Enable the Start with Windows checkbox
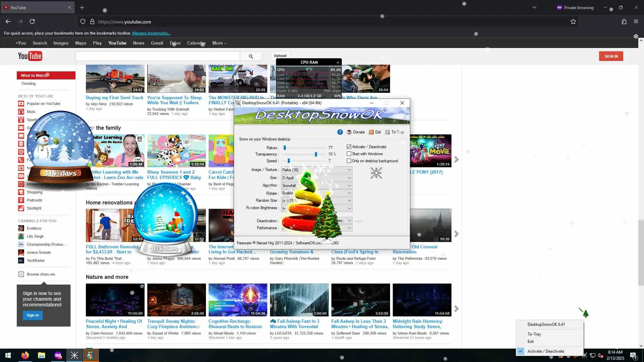The image size is (644, 362). pos(349,154)
